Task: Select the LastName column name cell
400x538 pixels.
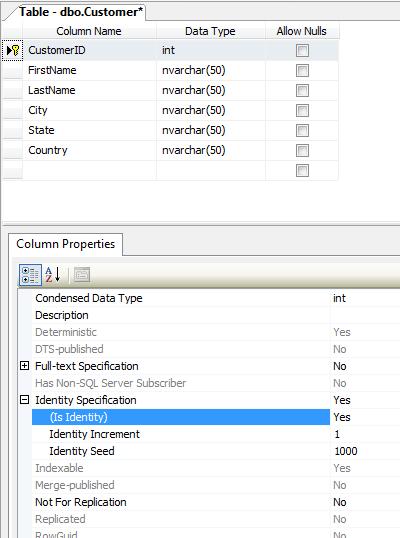Action: click(89, 90)
